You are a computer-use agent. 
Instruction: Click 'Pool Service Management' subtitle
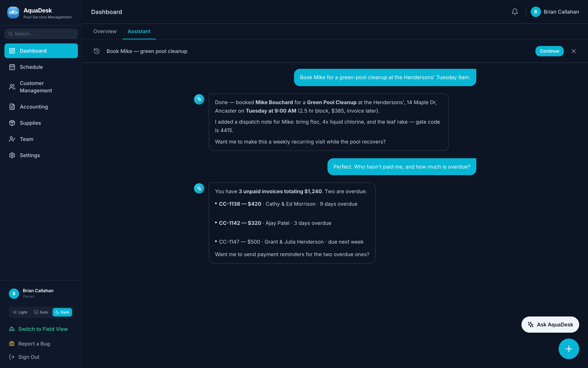coord(47,17)
